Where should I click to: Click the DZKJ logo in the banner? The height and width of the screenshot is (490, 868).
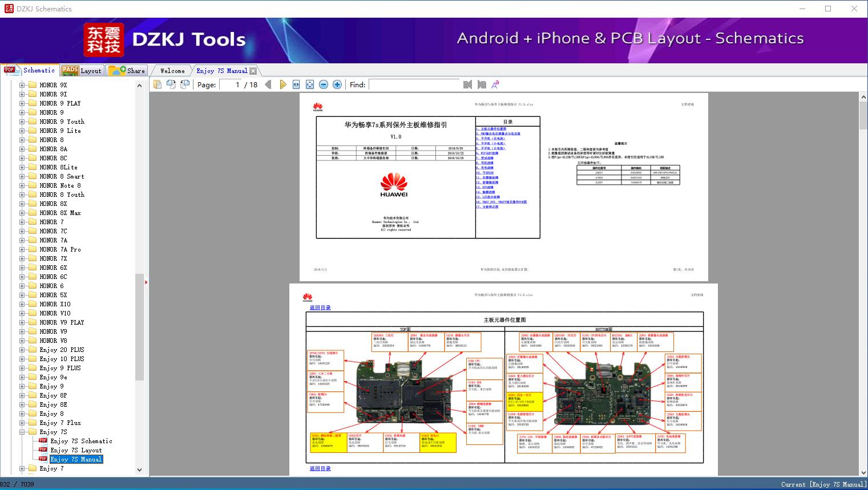click(x=104, y=40)
